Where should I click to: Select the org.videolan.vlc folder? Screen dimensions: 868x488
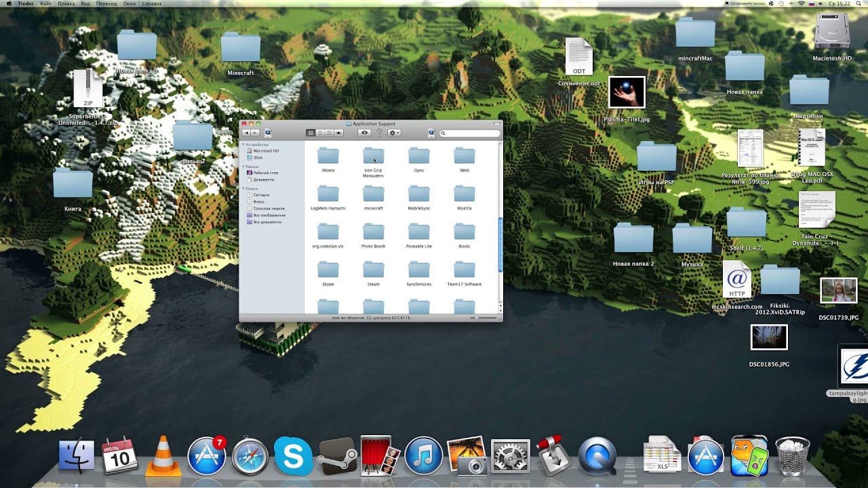pos(328,232)
